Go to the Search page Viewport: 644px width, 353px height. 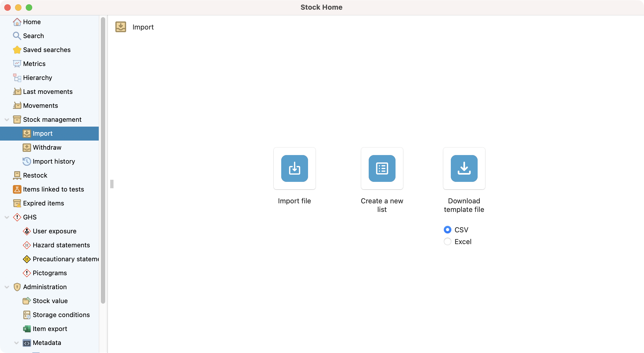33,36
